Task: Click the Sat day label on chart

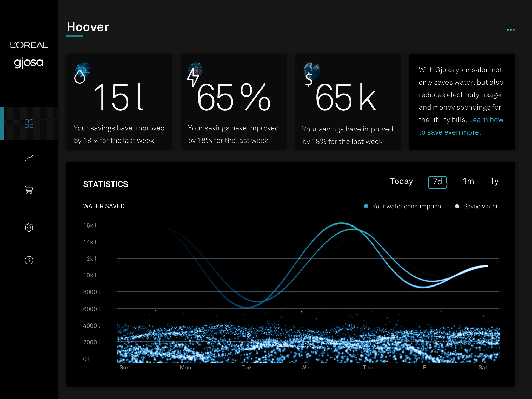Action: click(483, 368)
